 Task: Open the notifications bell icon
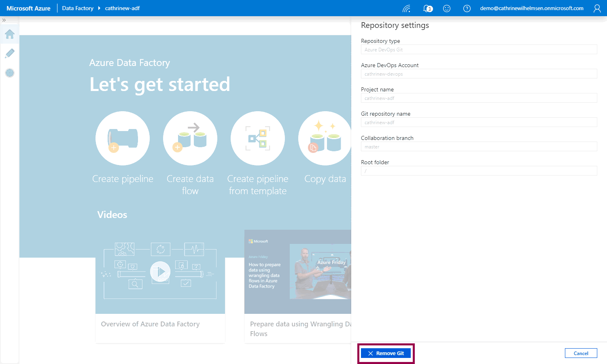(x=427, y=8)
